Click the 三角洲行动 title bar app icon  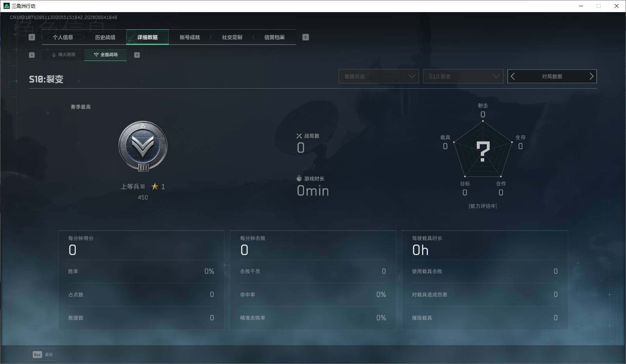(x=6, y=6)
